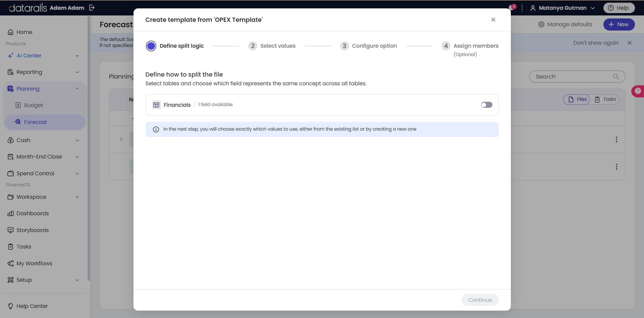Expand the Cash menu chevron
644x318 pixels.
coord(77,140)
